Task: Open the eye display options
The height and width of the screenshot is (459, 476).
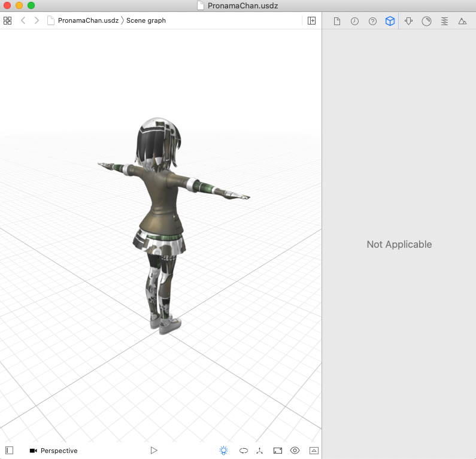Action: (295, 451)
